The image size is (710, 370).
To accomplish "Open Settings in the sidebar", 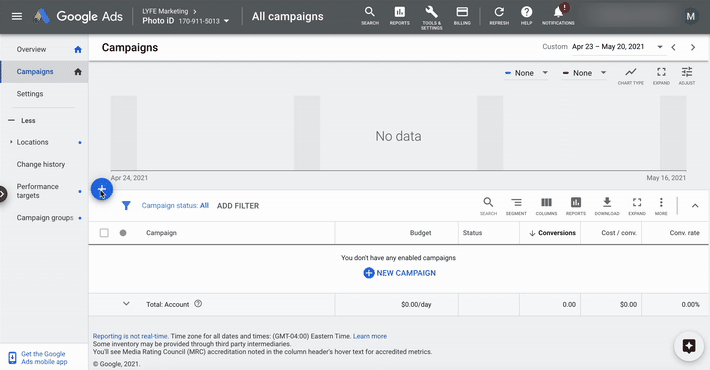I will (30, 94).
